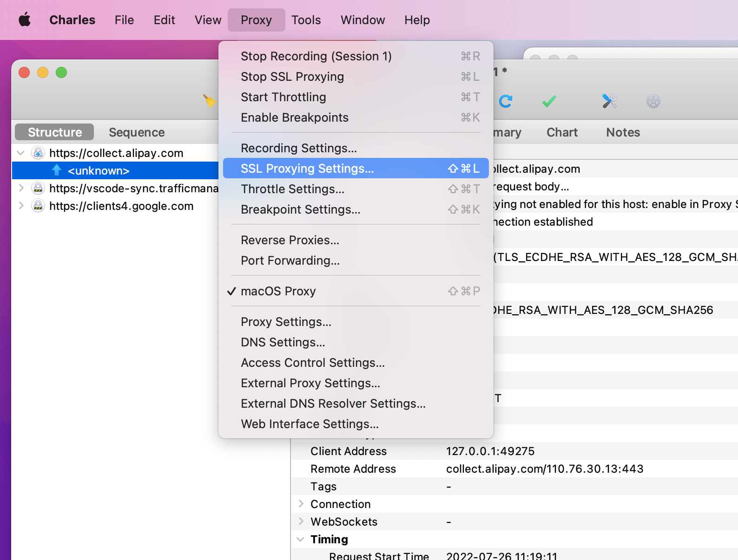Close the open Proxy menu
Viewport: 738px width, 560px height.
point(257,20)
